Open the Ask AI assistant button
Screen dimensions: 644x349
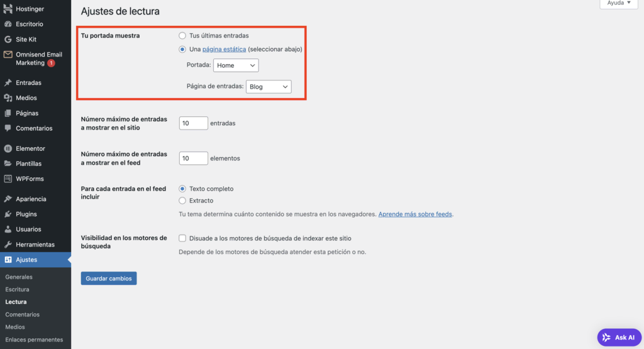tap(619, 338)
